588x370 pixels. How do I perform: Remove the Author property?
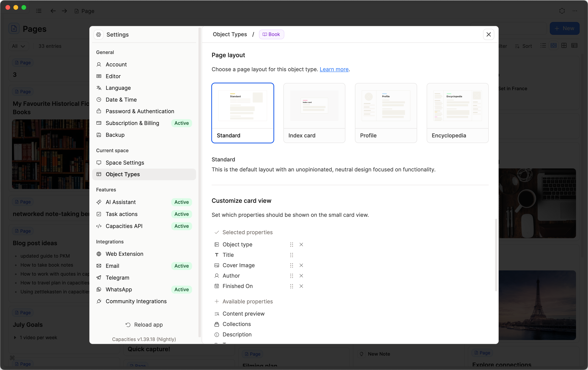click(301, 276)
